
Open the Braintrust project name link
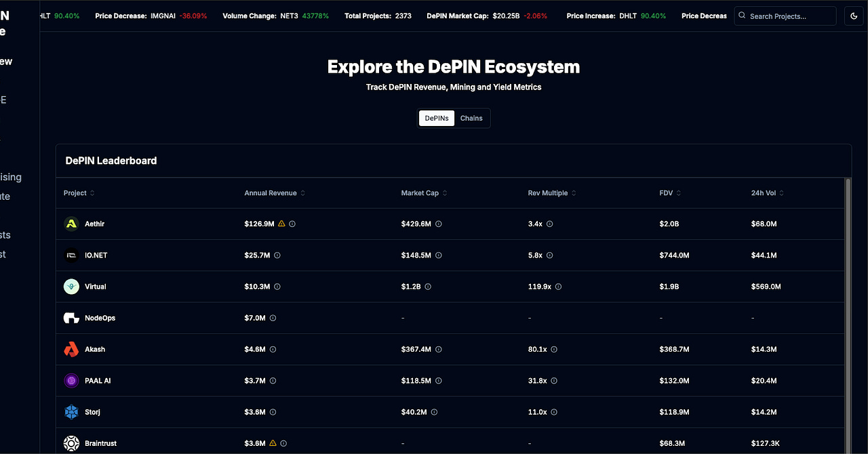[x=101, y=443]
